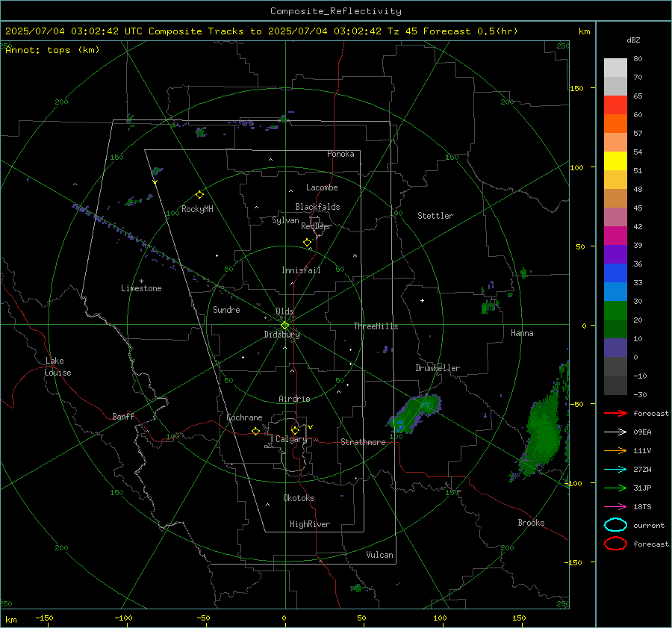The image size is (672, 628).
Task: Click the red swatch between 65 and 60
Action: [615, 105]
